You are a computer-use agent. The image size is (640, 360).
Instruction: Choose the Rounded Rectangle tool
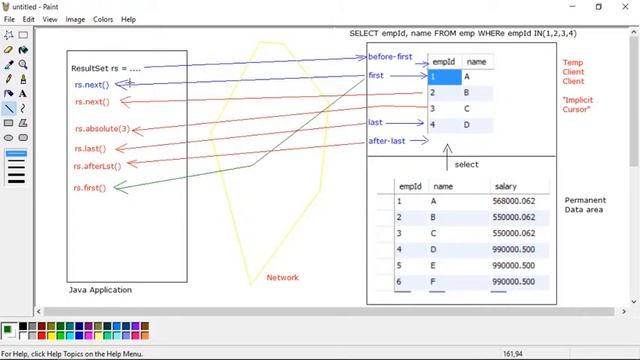pos(23,138)
